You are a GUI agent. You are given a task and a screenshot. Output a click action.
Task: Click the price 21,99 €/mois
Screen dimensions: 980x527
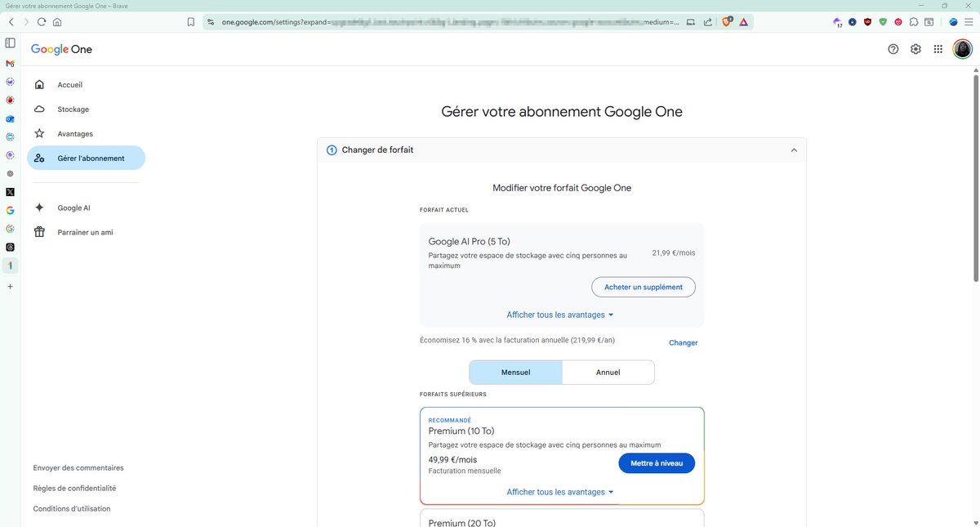coord(674,252)
